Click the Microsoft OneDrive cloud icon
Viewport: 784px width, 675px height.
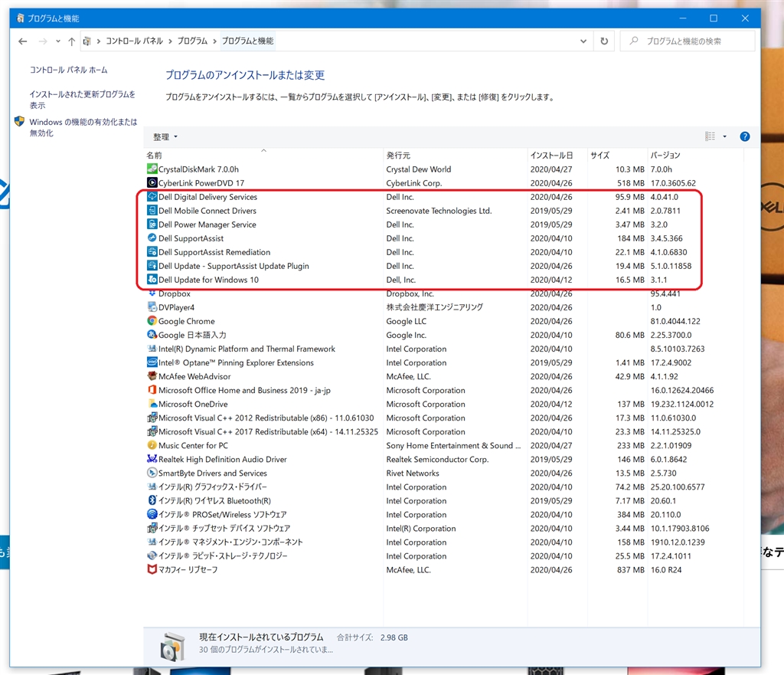point(152,404)
